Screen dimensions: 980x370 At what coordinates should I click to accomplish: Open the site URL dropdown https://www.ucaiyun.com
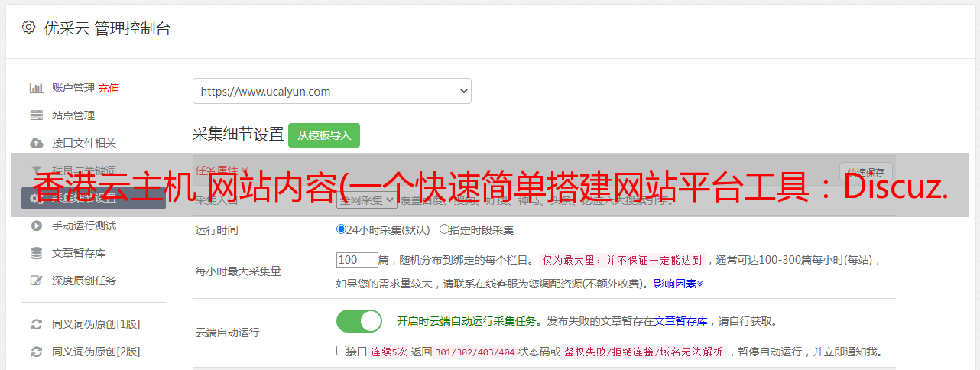click(332, 91)
